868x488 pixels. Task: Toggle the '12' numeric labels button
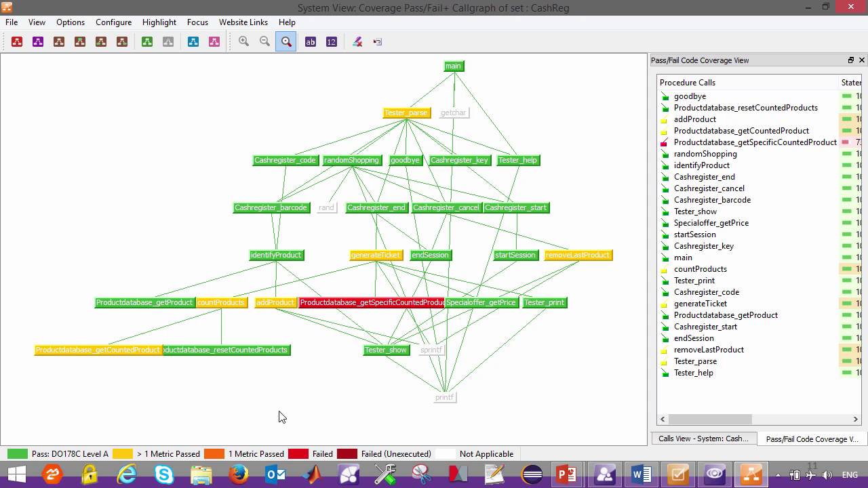(331, 42)
